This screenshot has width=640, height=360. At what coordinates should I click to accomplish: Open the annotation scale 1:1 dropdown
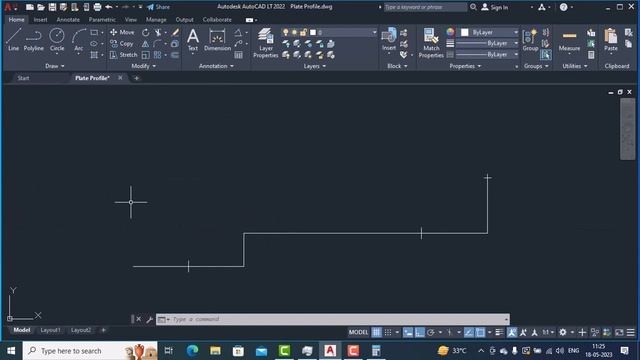(548, 332)
